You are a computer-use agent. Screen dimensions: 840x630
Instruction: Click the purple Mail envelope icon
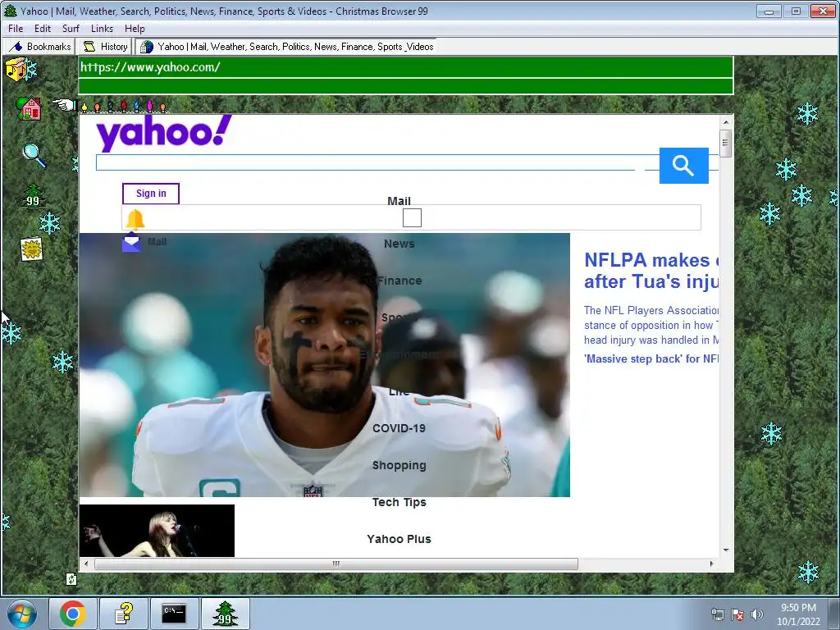(x=131, y=243)
